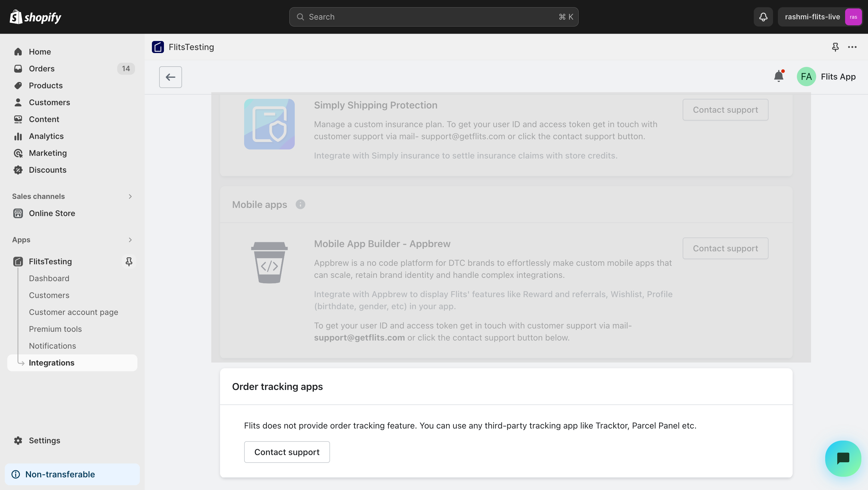Screen dimensions: 868x490
Task: Open the Analytics section
Action: pyautogui.click(x=46, y=136)
